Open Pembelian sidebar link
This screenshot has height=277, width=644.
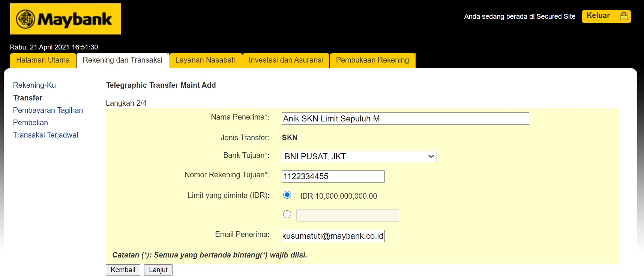click(x=30, y=123)
